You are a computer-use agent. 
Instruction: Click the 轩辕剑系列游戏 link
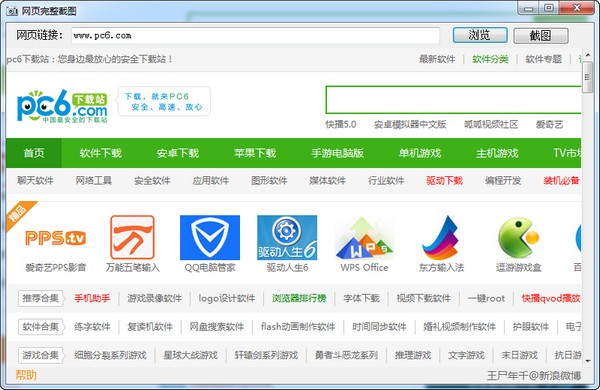tap(266, 355)
